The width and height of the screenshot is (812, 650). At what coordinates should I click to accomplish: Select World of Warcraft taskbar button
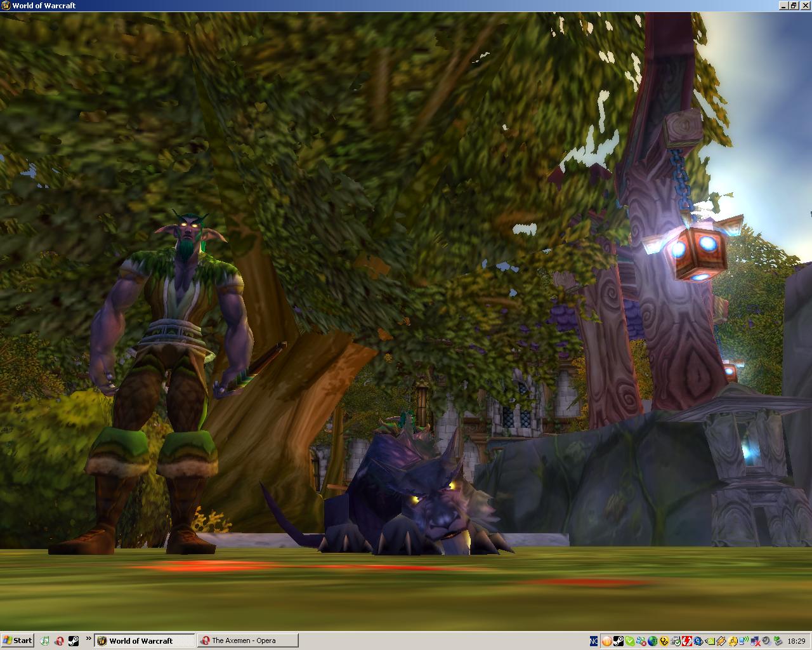[145, 640]
